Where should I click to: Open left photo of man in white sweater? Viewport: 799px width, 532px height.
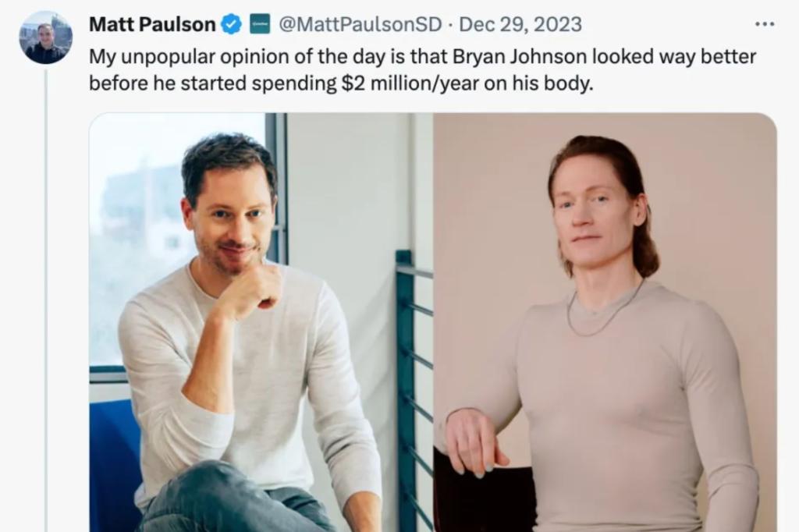tap(261, 322)
